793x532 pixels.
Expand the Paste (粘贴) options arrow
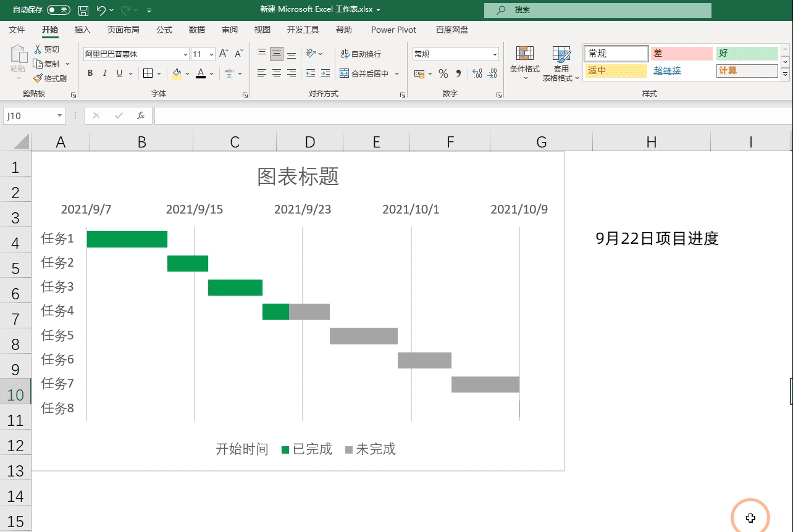pyautogui.click(x=19, y=78)
